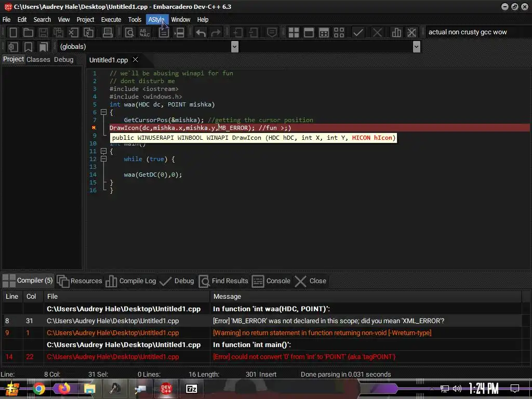Select the no return statement warning row
Screen dimensions: 532x399
click(262, 333)
